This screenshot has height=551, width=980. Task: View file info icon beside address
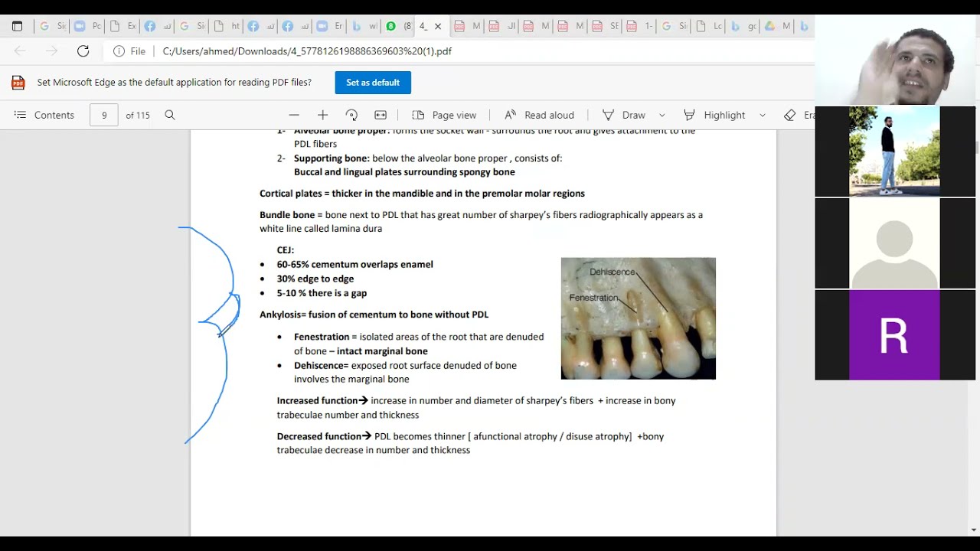click(119, 51)
